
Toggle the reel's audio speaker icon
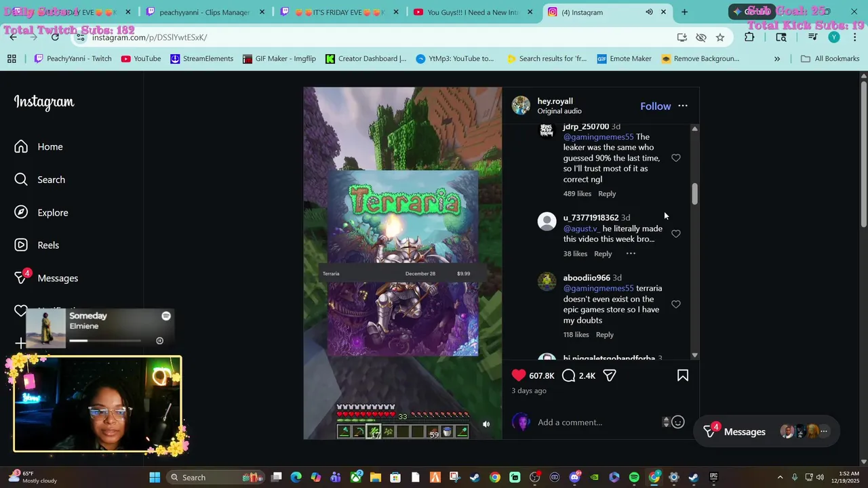(486, 424)
